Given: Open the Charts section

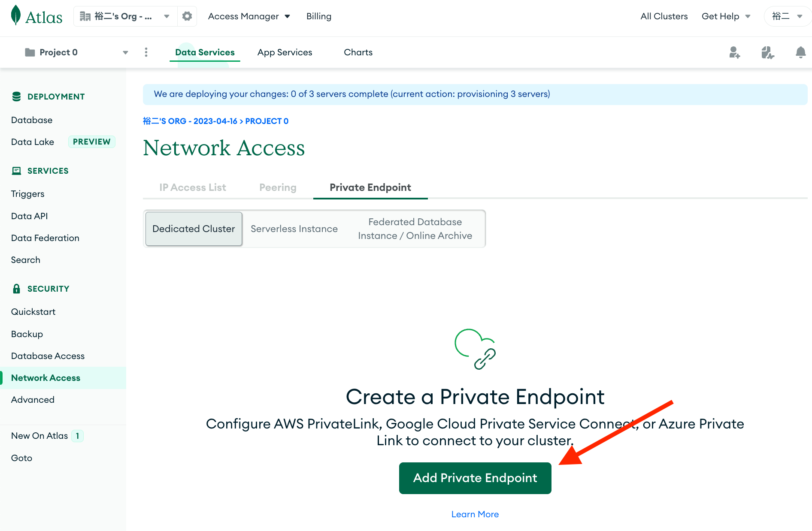Looking at the screenshot, I should click(358, 52).
